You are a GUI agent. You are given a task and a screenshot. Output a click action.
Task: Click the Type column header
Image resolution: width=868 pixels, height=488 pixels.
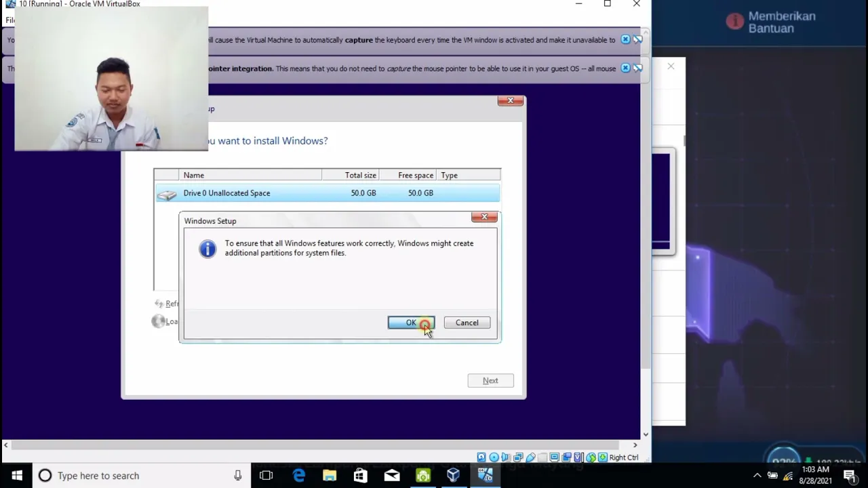pos(468,175)
